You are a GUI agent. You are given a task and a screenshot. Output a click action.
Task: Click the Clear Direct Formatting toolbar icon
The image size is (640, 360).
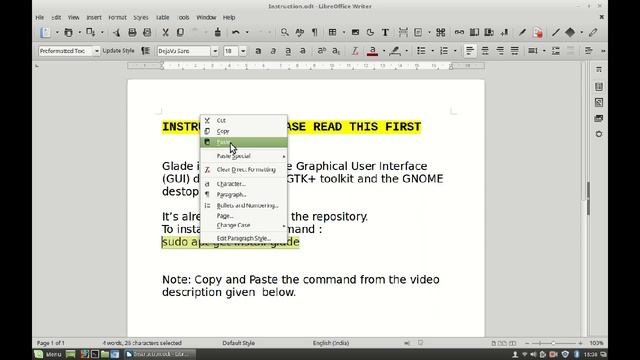click(355, 51)
